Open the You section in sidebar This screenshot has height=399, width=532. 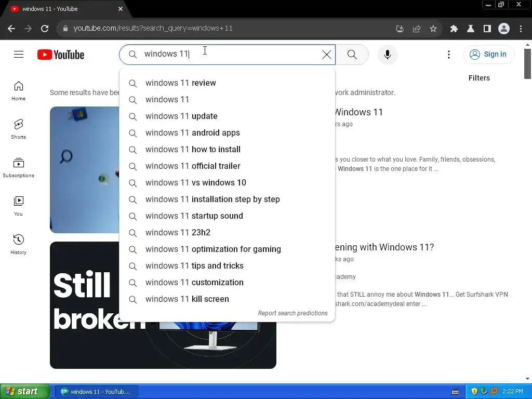point(18,206)
